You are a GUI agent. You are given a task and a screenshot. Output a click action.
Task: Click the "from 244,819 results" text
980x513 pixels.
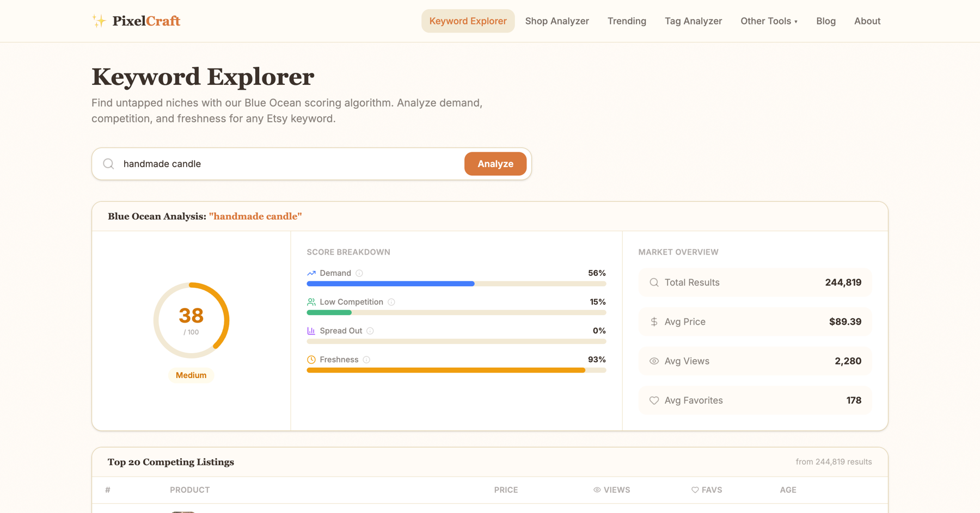(834, 462)
